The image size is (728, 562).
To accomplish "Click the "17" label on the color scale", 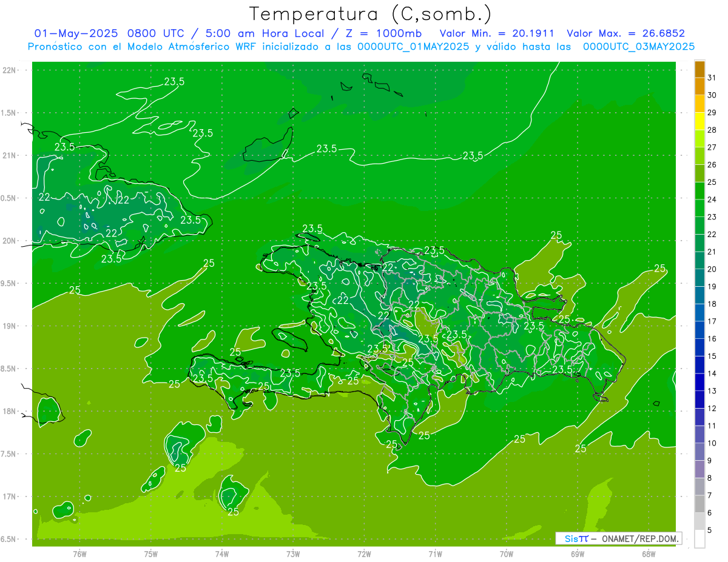I will 712,321.
